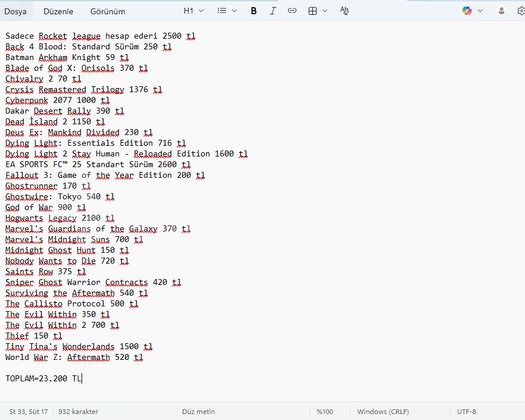525x420 pixels.
Task: Click the bulleted list icon
Action: click(221, 11)
